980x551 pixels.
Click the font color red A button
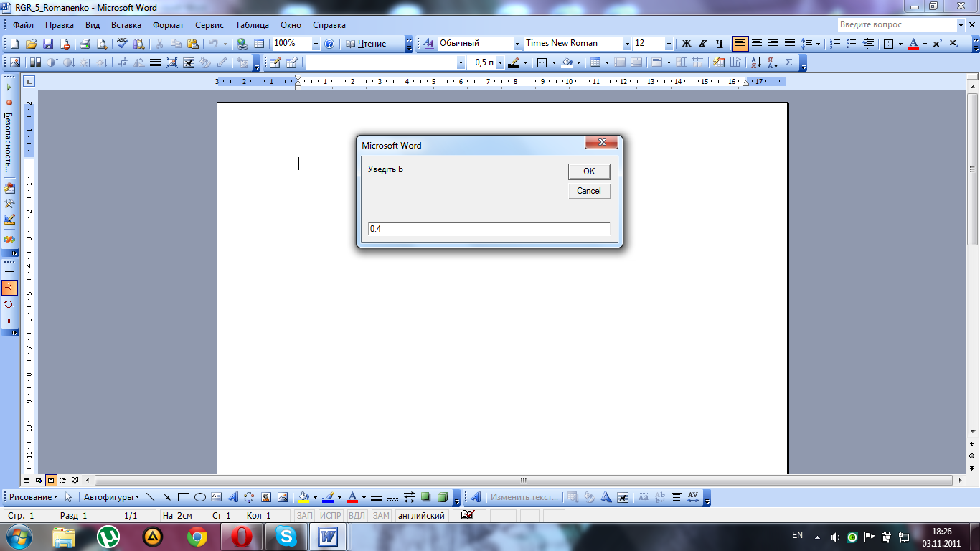click(x=913, y=44)
